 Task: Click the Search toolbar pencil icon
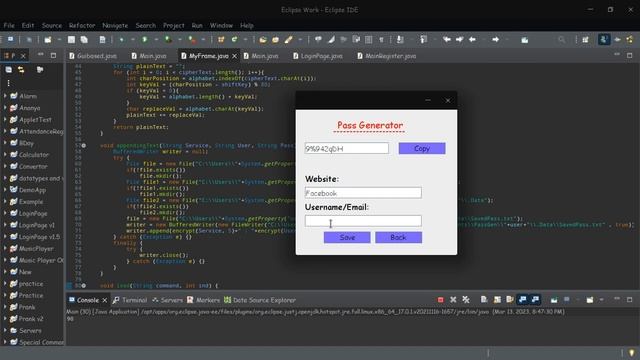(x=289, y=40)
